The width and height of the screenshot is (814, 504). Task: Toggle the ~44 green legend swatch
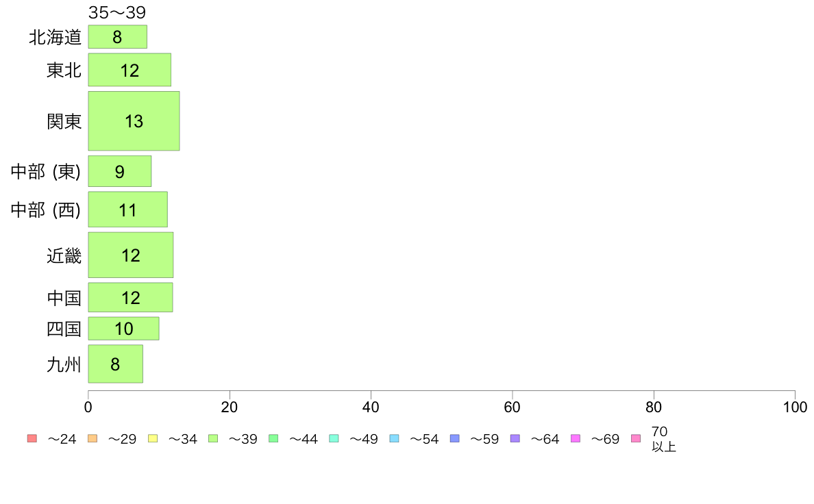pos(273,438)
